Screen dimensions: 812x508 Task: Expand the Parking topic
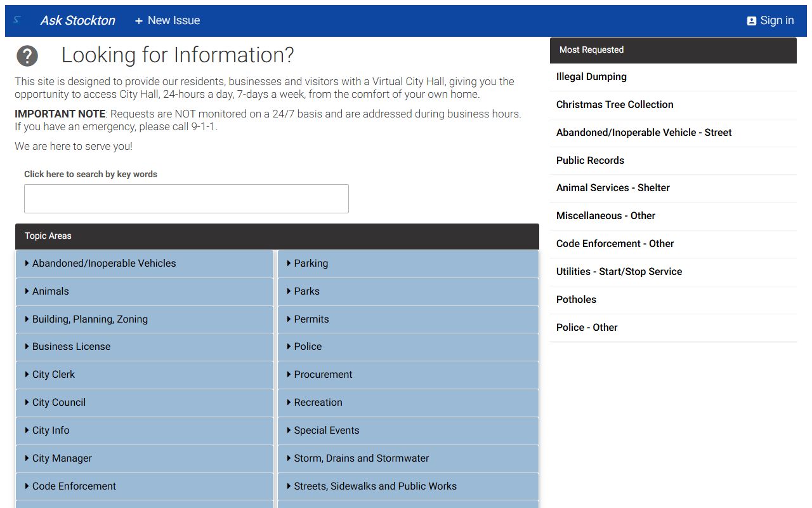tap(408, 264)
